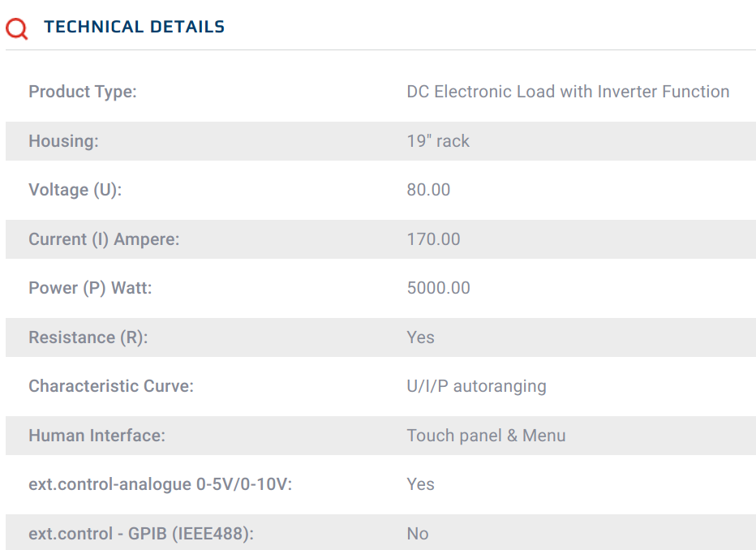The image size is (756, 550).
Task: Click the Yes value for Resistance
Action: [x=420, y=337]
